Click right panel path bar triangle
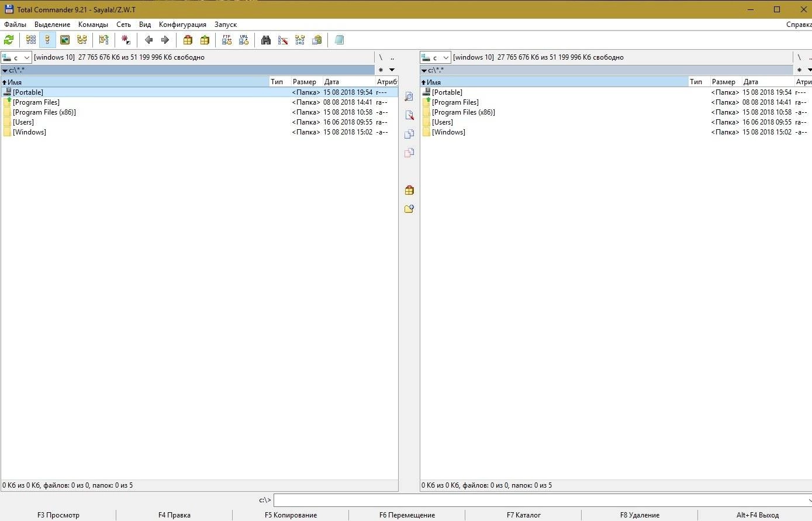The image size is (812, 521). point(424,71)
